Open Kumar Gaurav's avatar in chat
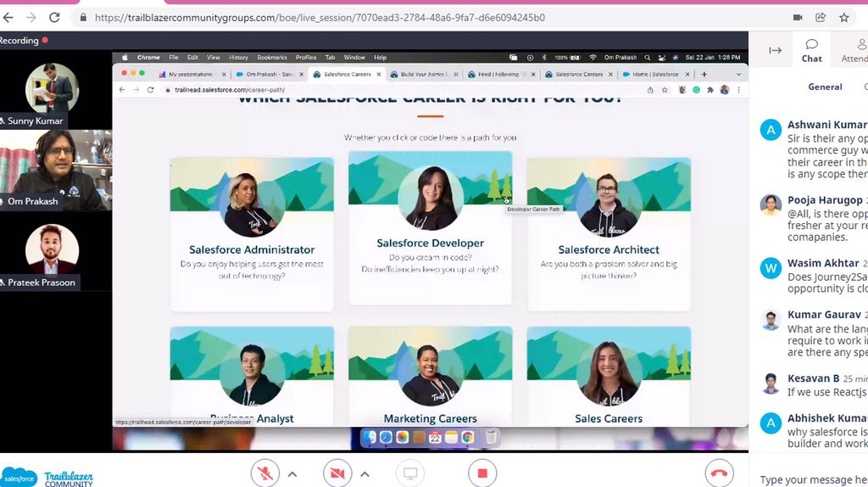The width and height of the screenshot is (868, 487). [x=771, y=320]
